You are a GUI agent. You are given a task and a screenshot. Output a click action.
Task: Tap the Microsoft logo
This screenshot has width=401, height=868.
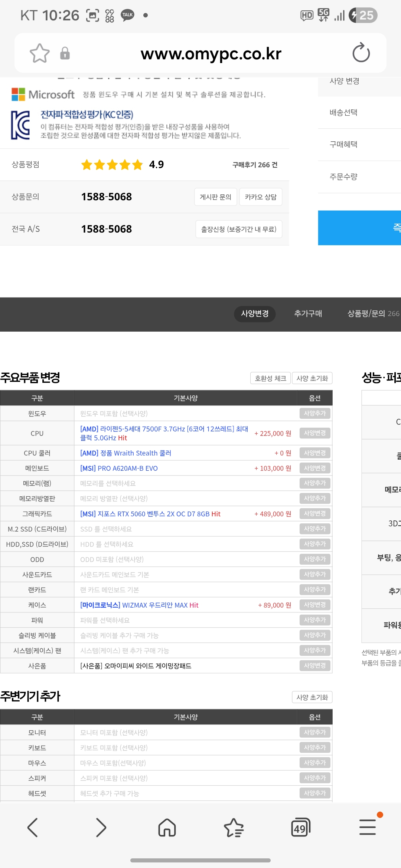(43, 95)
